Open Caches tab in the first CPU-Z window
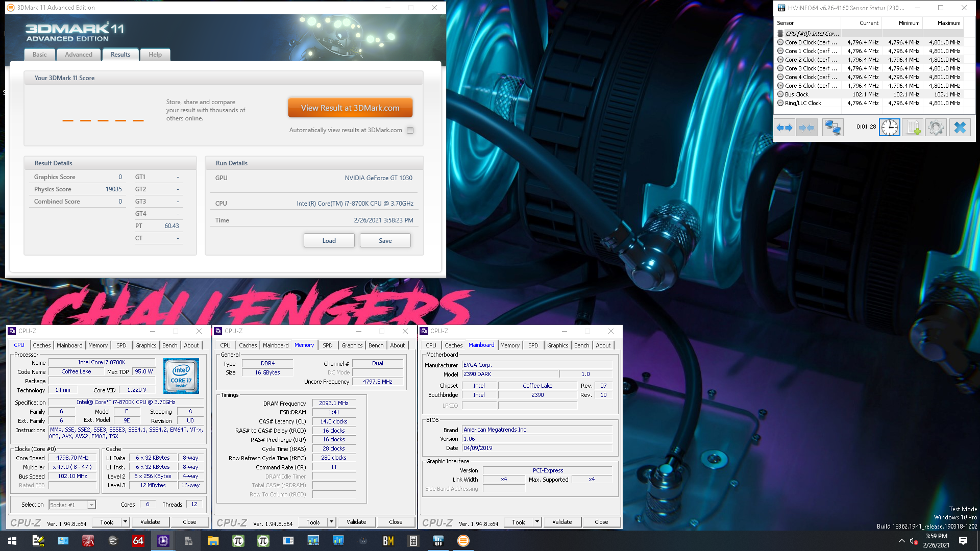The height and width of the screenshot is (551, 980). (42, 345)
